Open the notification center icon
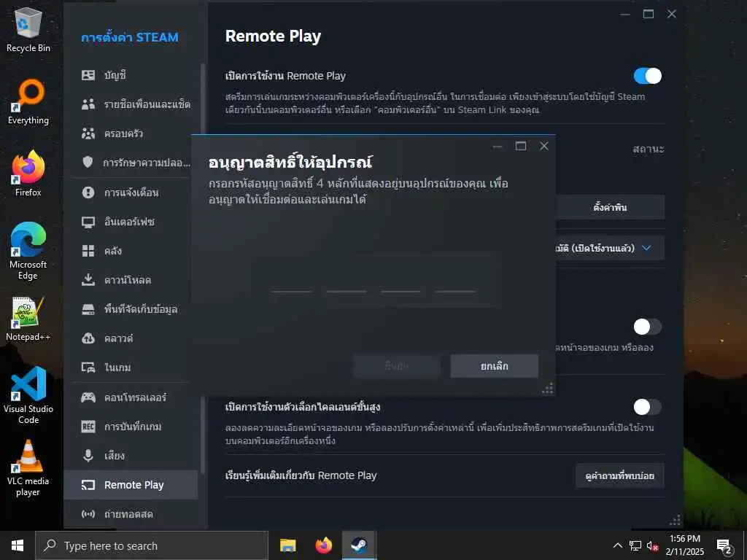Viewport: 747px width, 560px height. (724, 545)
